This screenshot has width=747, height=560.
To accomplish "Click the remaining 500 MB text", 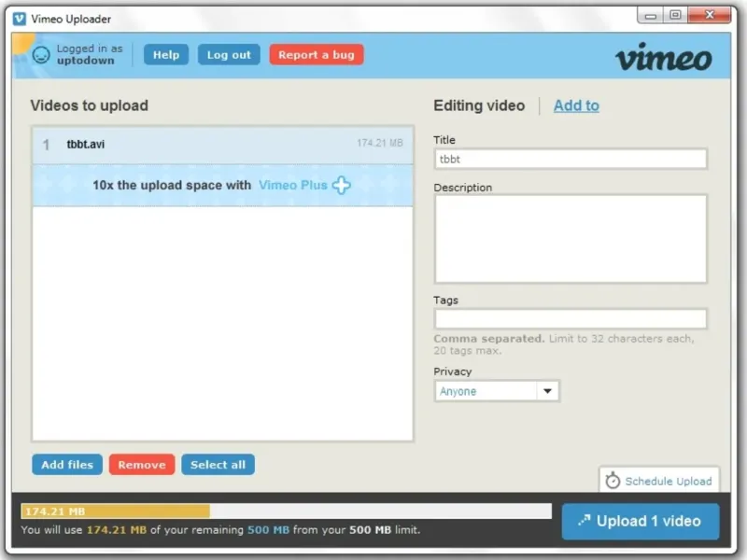I will pyautogui.click(x=268, y=529).
